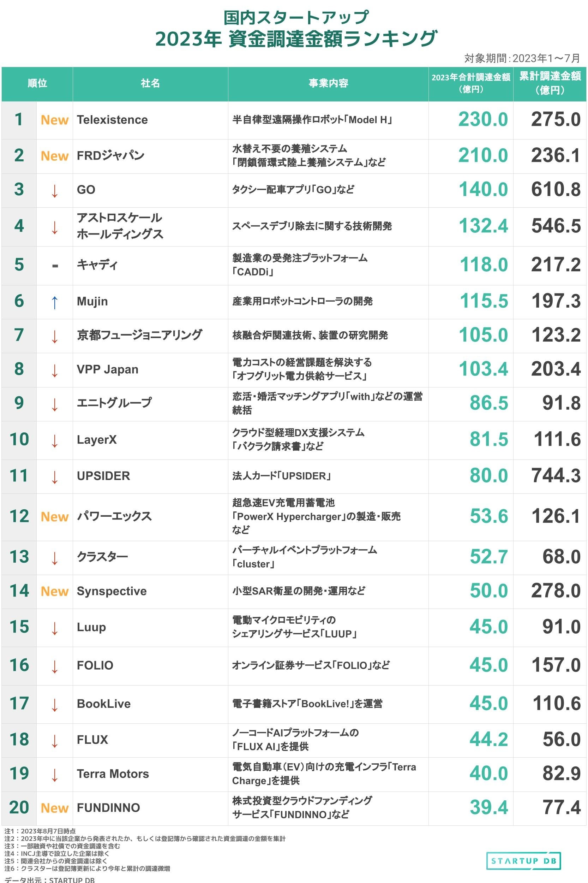Click the red down arrow beside GO

pos(55,190)
